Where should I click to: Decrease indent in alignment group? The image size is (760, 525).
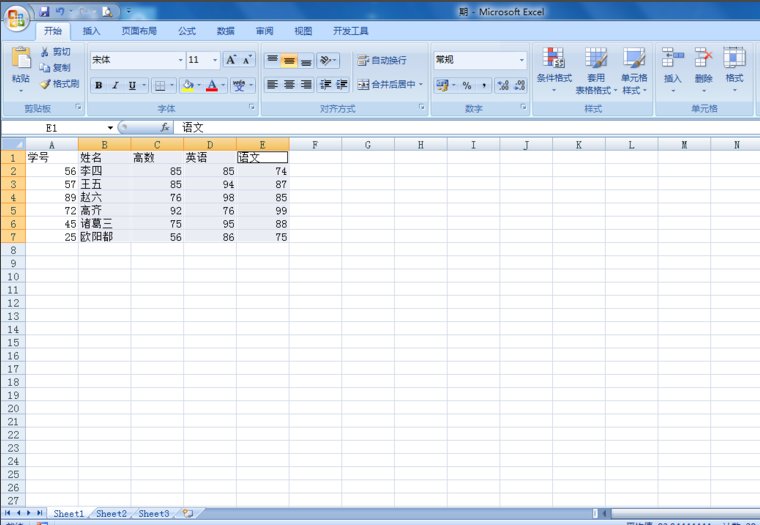pos(325,85)
